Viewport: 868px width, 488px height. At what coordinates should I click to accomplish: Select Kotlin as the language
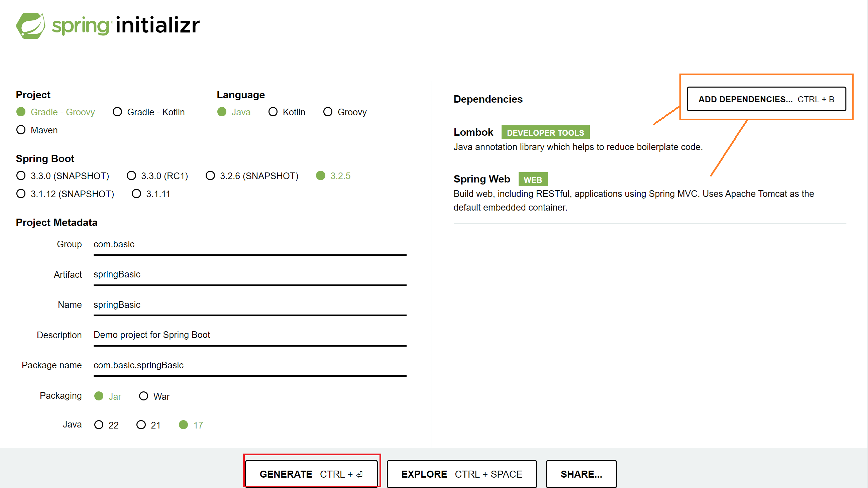273,112
